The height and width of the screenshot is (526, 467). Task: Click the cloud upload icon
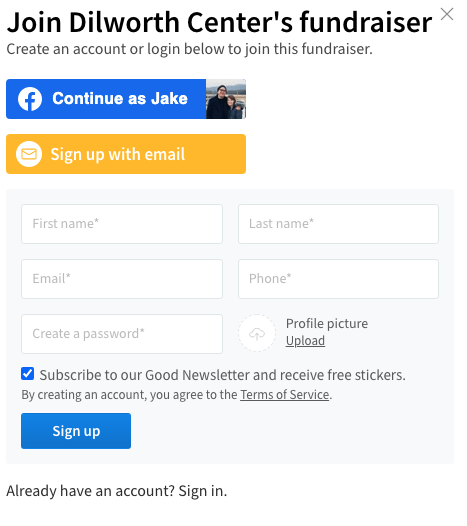(x=257, y=333)
